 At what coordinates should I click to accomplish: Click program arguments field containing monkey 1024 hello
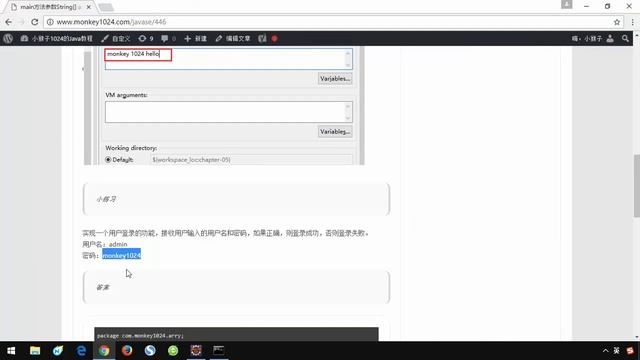tap(229, 59)
